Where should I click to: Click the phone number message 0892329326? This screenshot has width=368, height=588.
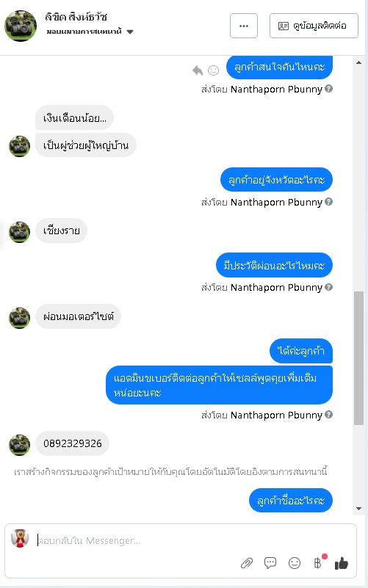[x=73, y=443]
